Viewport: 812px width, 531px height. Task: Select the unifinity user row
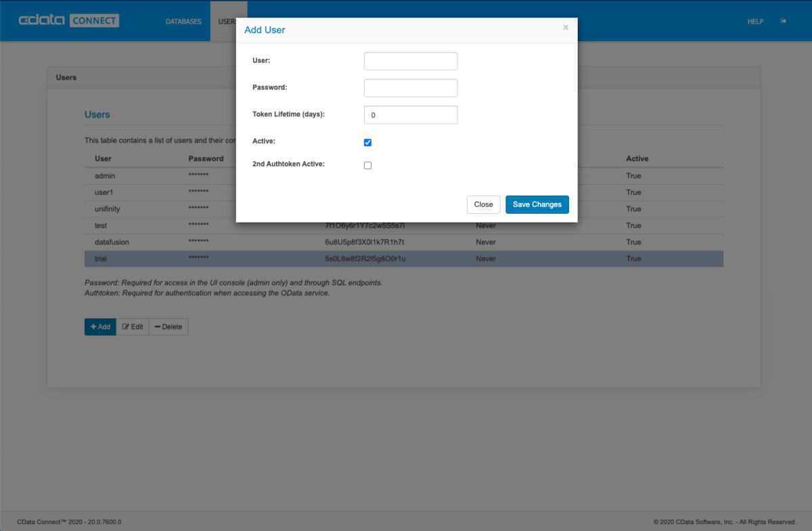(x=404, y=209)
